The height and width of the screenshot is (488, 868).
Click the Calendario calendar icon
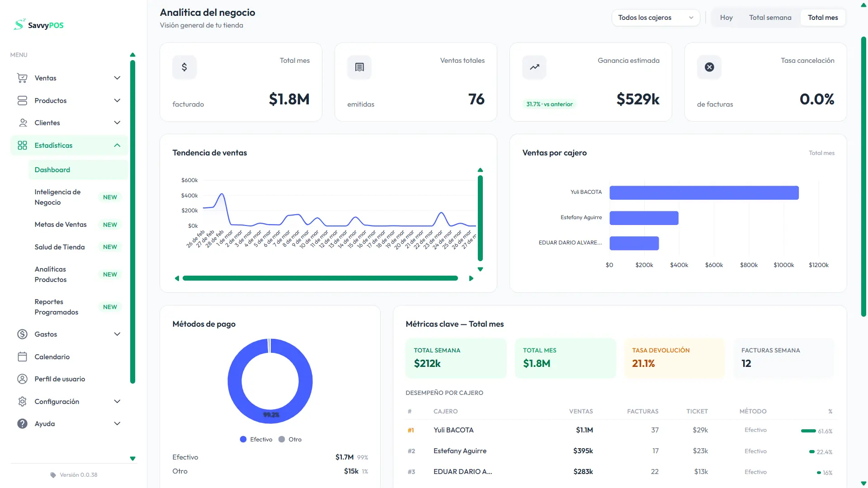(22, 357)
